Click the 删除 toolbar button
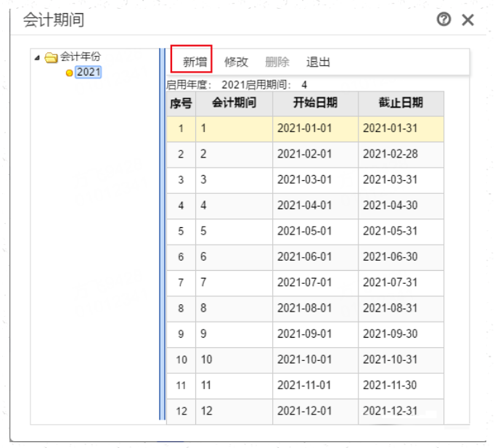495x448 pixels. pos(277,62)
